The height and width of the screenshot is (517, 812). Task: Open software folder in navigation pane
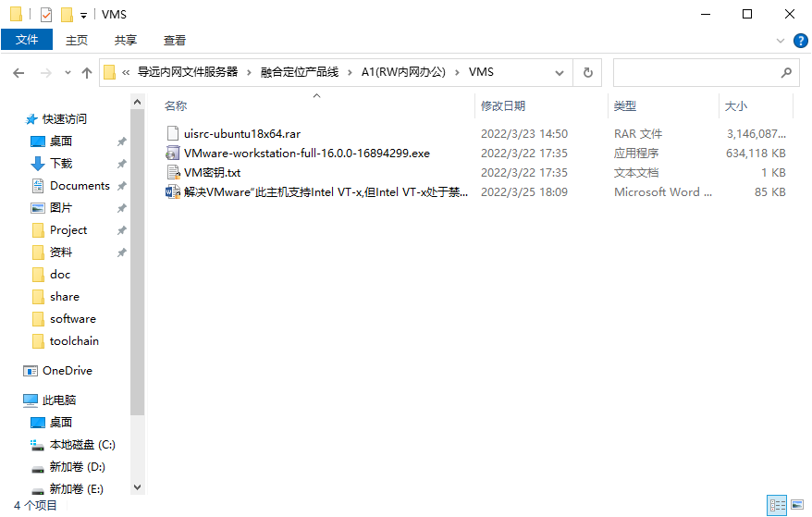73,319
